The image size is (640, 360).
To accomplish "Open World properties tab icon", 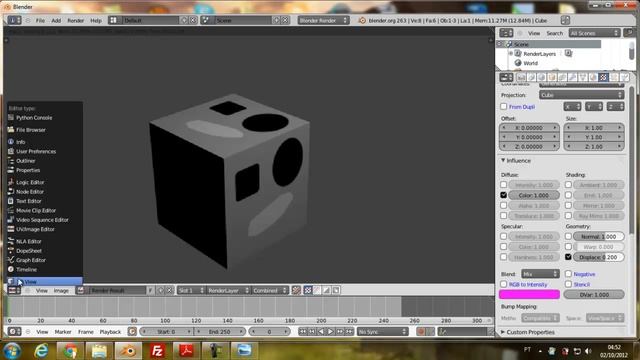I will (x=542, y=77).
